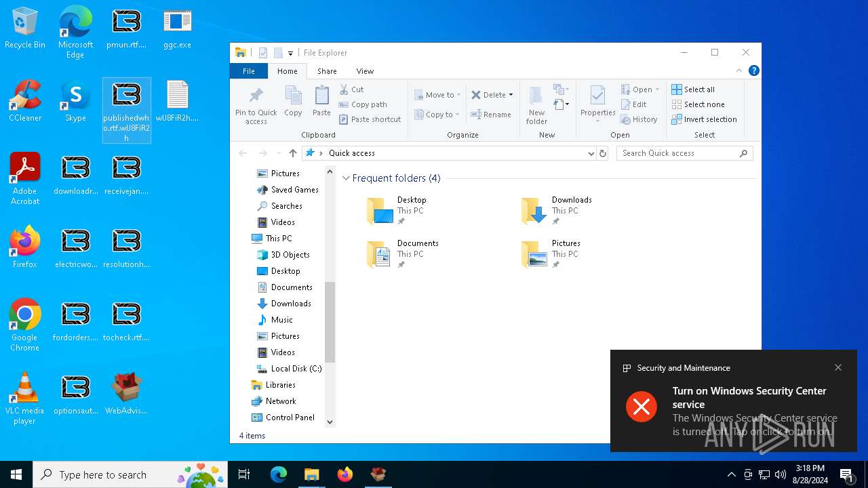868x488 pixels.
Task: Click Copy path command
Action: coord(363,104)
